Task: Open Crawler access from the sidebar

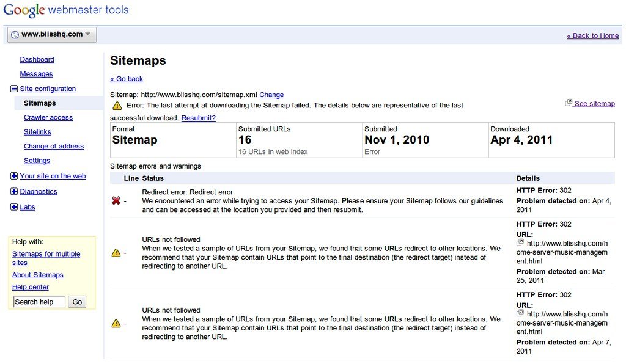Action: pos(48,117)
